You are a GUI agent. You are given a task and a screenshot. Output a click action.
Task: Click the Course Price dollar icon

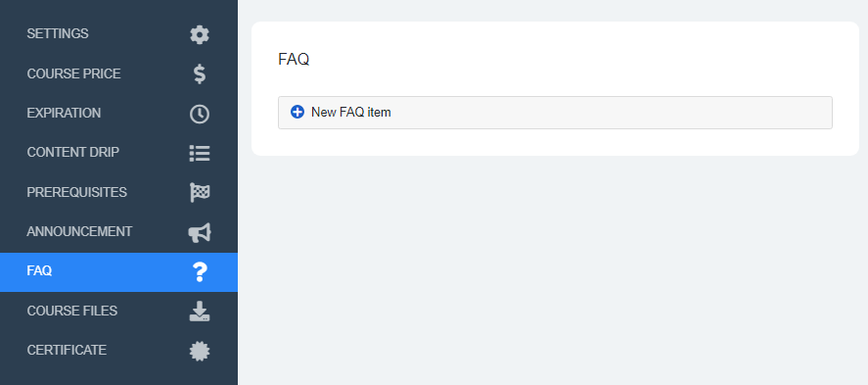(200, 73)
